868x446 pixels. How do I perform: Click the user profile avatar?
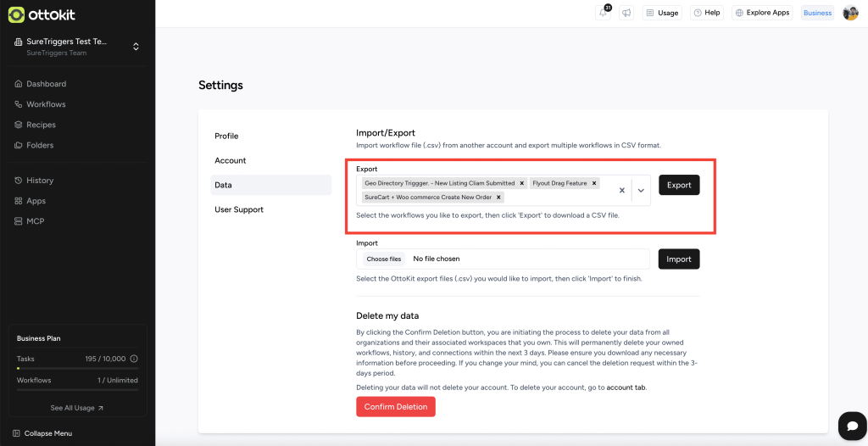[850, 13]
